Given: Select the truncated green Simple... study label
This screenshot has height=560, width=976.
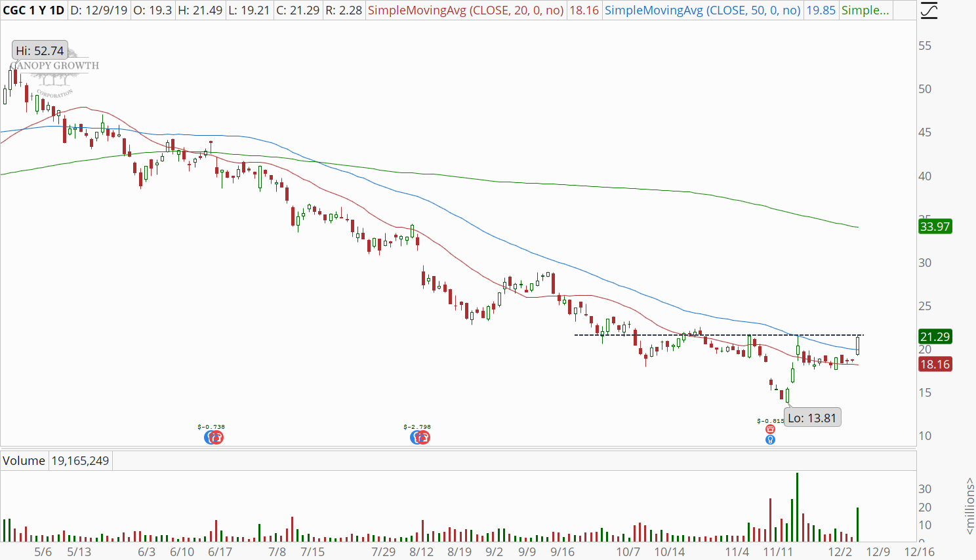Looking at the screenshot, I should (x=865, y=10).
